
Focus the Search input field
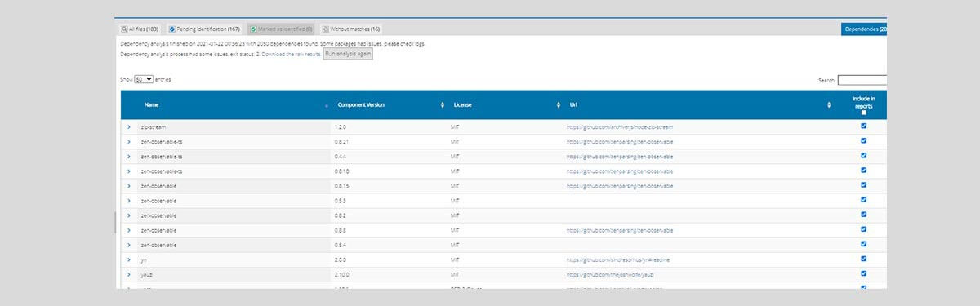862,80
